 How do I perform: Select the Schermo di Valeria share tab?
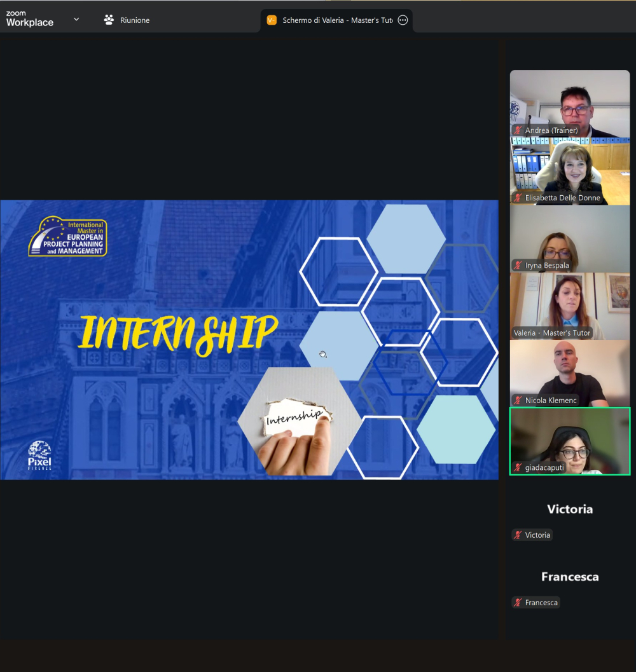pyautogui.click(x=337, y=20)
